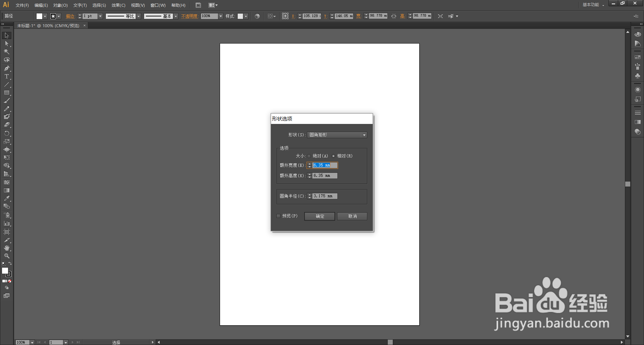The width and height of the screenshot is (644, 345).
Task: Open the 等比 width profile dropdown
Action: pyautogui.click(x=139, y=16)
